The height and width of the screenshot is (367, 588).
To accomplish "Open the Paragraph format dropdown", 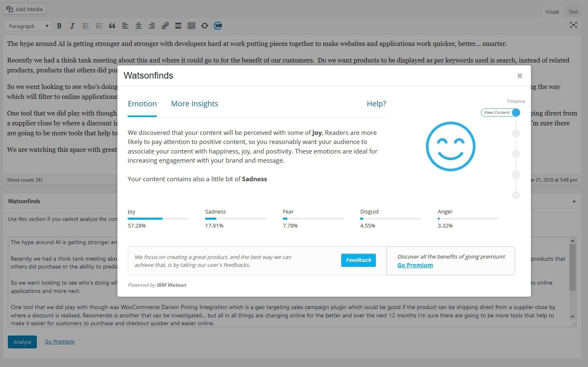I will coord(28,26).
